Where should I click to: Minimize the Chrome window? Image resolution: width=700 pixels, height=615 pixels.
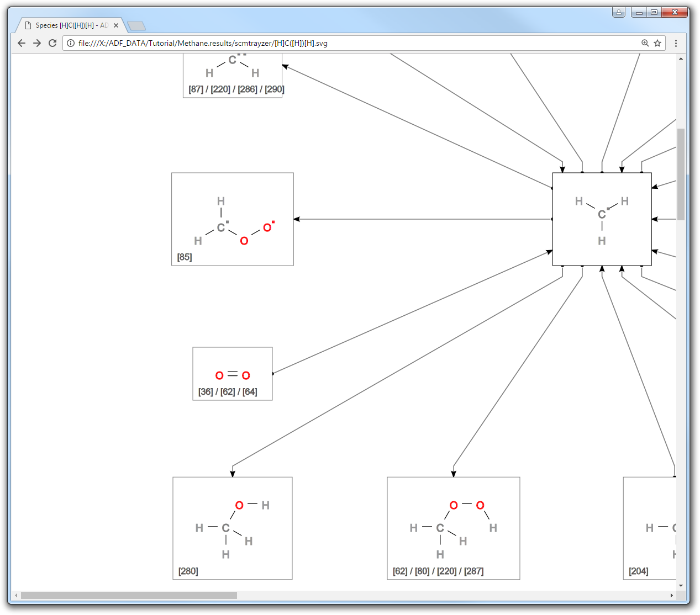click(639, 12)
